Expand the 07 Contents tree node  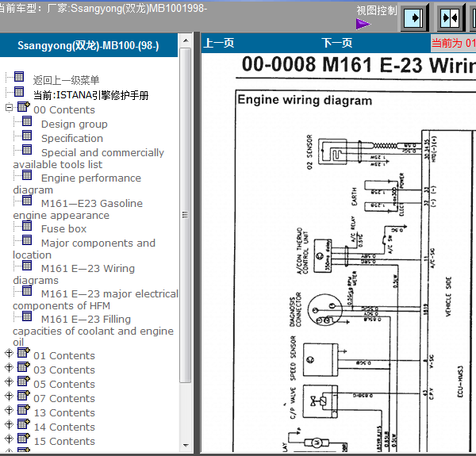[x=9, y=396]
